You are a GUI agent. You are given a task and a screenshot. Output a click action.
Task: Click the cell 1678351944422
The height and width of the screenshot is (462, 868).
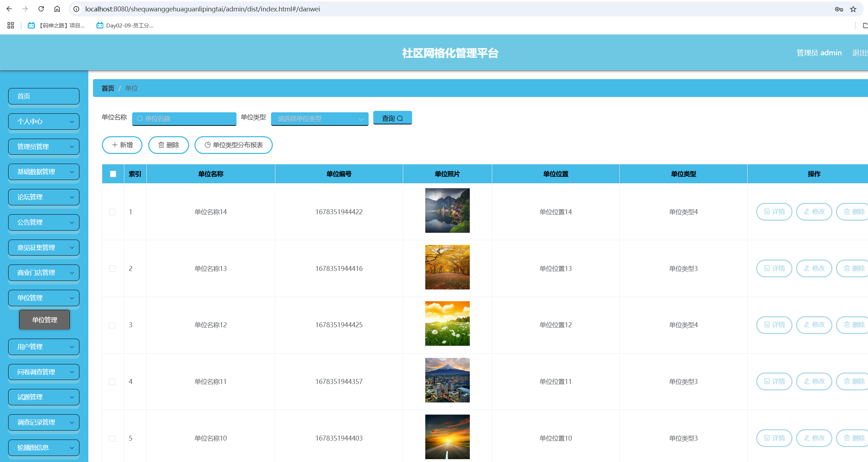click(339, 212)
